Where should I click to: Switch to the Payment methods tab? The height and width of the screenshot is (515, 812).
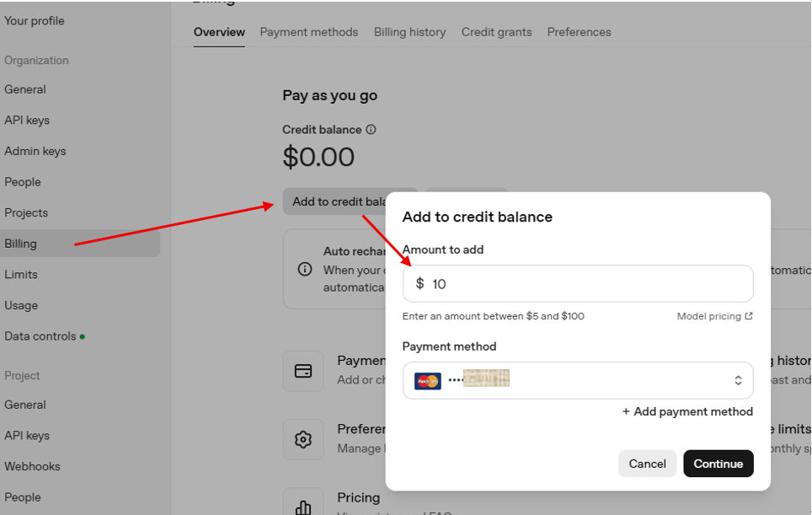click(x=308, y=32)
